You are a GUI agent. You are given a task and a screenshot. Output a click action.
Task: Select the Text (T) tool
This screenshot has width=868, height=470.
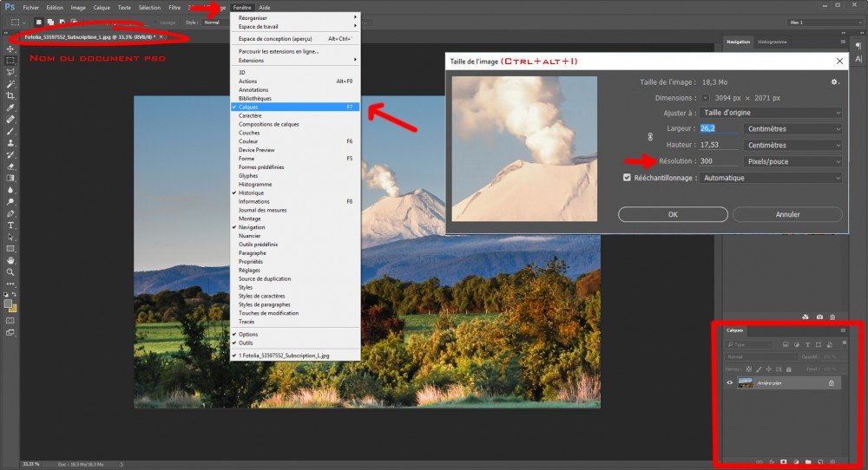[x=10, y=225]
